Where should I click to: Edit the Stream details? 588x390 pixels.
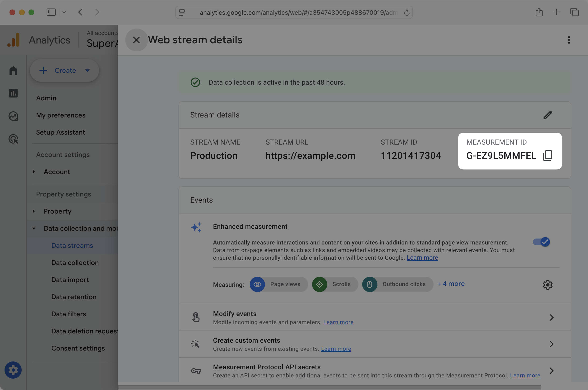coord(548,115)
